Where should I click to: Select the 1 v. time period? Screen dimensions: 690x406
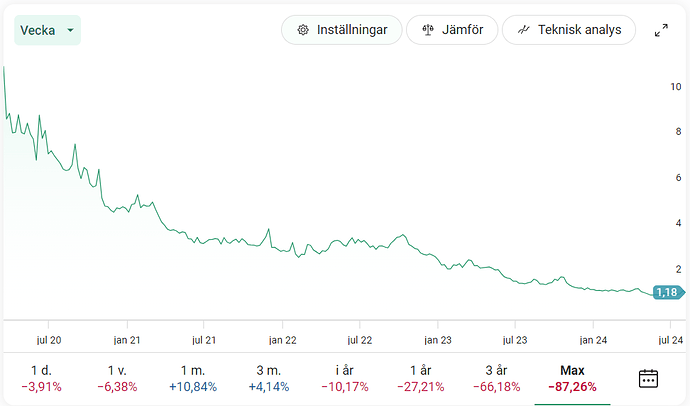(117, 378)
